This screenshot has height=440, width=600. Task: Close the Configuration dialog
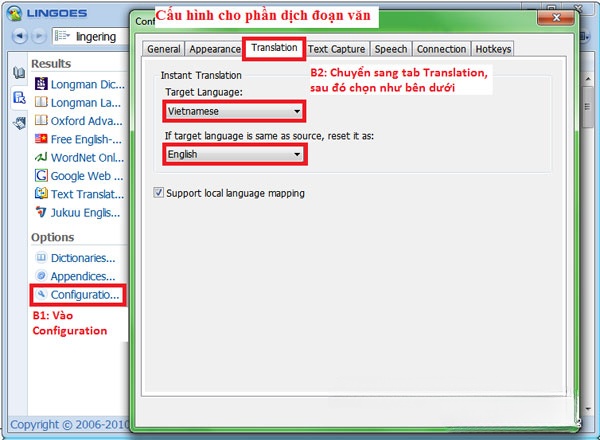[556, 17]
